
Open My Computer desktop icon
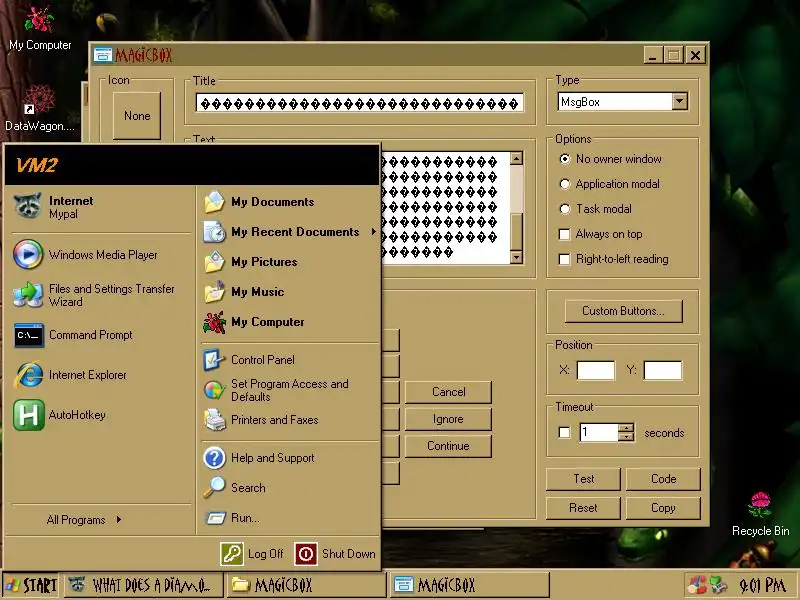click(x=39, y=19)
